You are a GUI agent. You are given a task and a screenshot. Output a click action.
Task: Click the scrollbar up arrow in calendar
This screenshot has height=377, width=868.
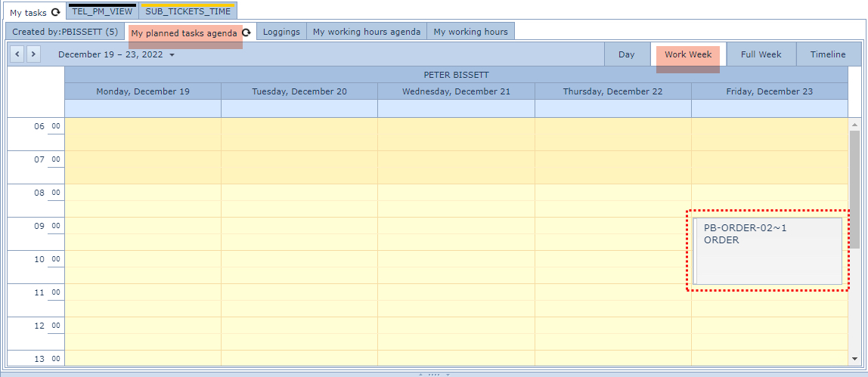pos(854,125)
